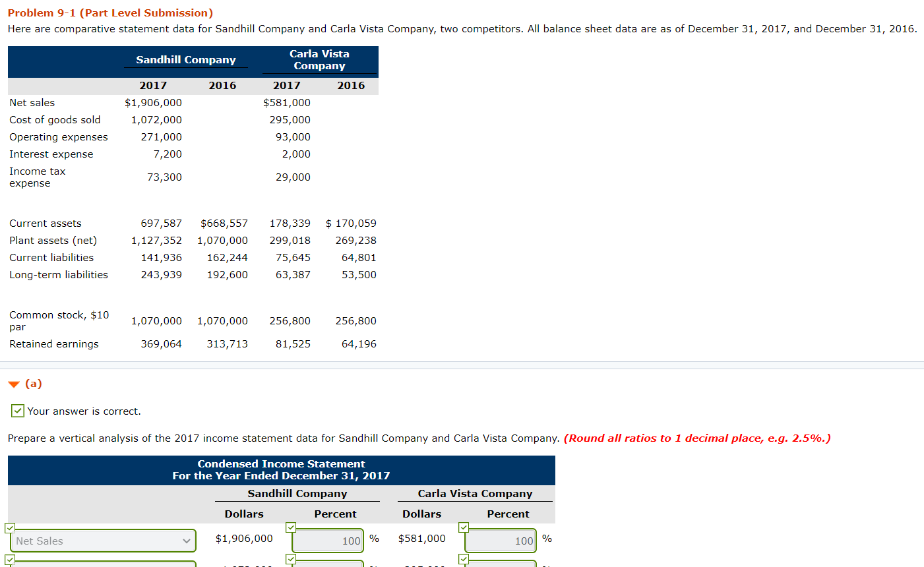Viewport: 924px width, 567px height.
Task: Click the checkmark above the second-row Sandhill percent box
Action: (290, 559)
